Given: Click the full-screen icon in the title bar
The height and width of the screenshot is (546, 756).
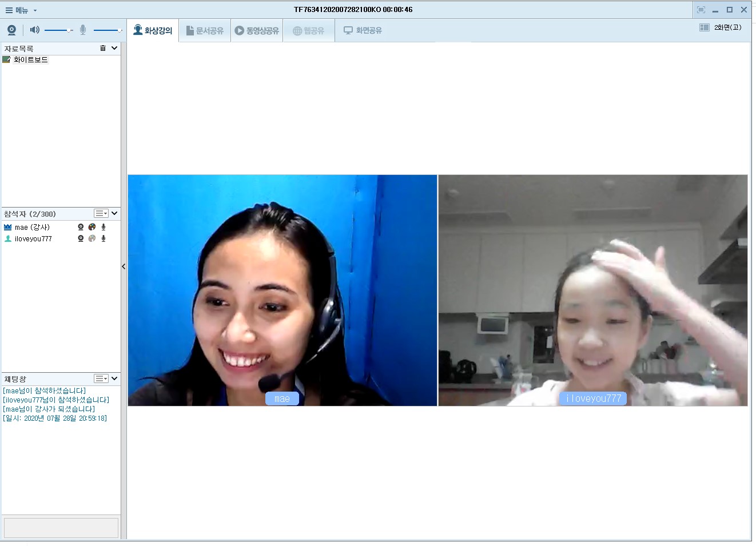Looking at the screenshot, I should pos(701,10).
